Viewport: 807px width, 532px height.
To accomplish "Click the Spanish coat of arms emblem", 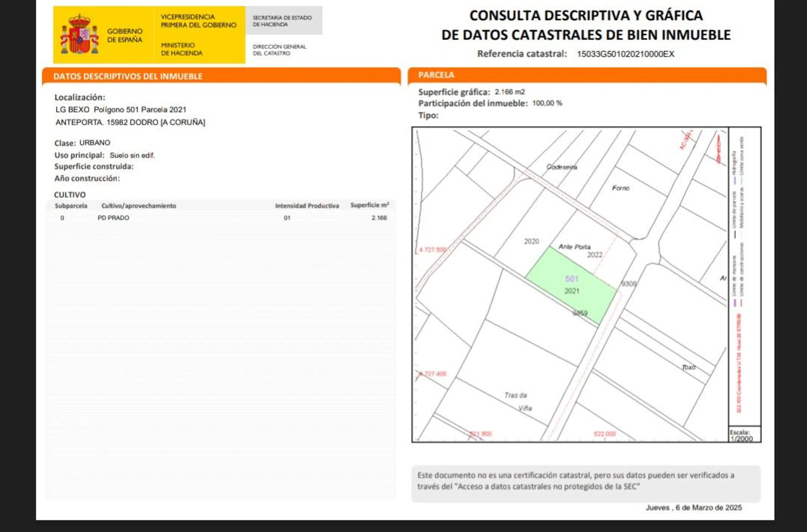I will point(79,35).
